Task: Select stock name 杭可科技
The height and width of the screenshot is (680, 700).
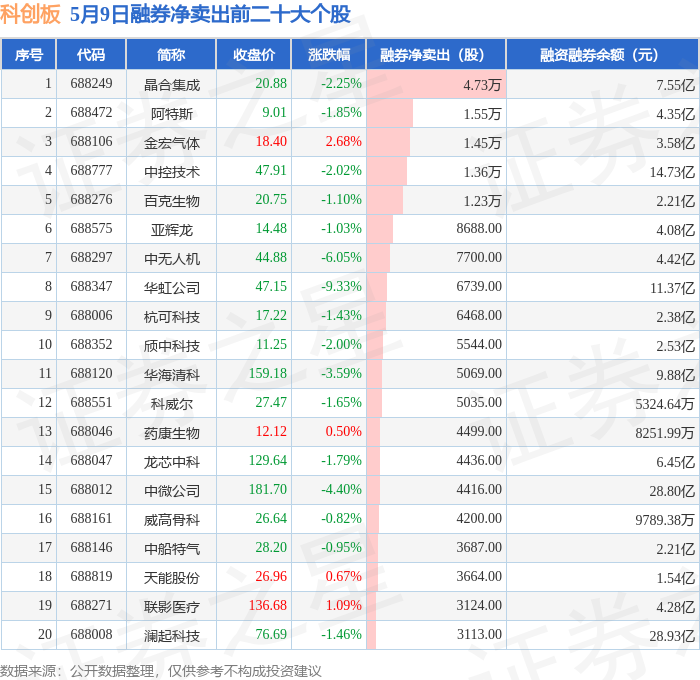Action: click(171, 317)
